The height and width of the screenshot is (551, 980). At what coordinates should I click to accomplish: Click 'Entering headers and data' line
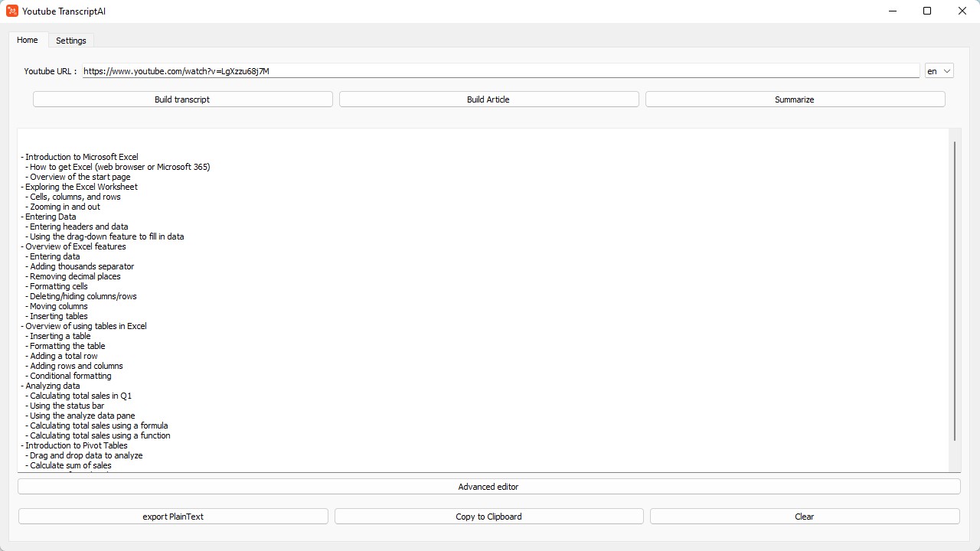79,227
